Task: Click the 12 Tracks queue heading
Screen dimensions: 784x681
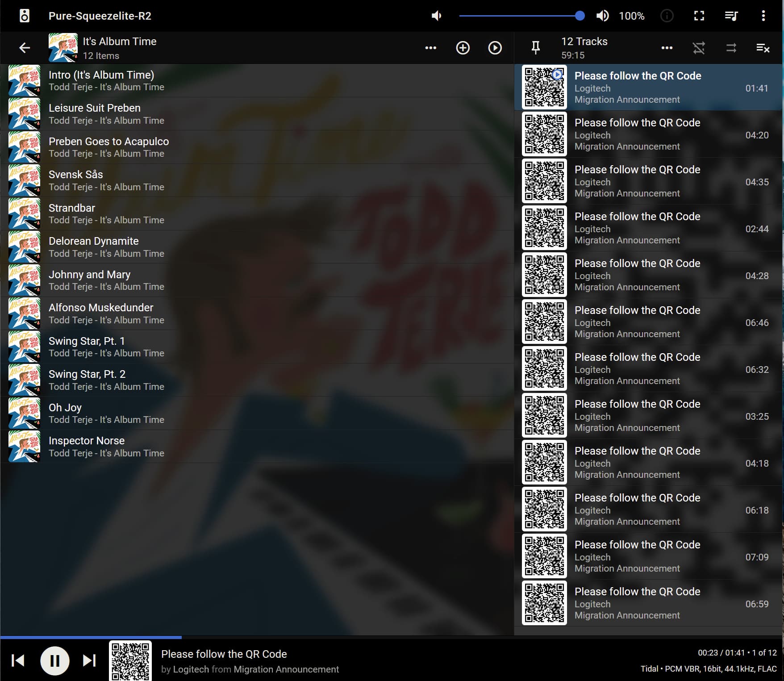Action: (x=584, y=42)
